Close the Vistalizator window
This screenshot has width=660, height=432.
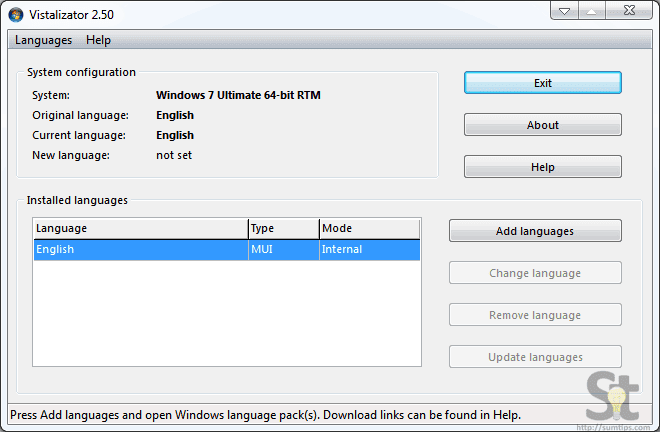click(x=629, y=11)
